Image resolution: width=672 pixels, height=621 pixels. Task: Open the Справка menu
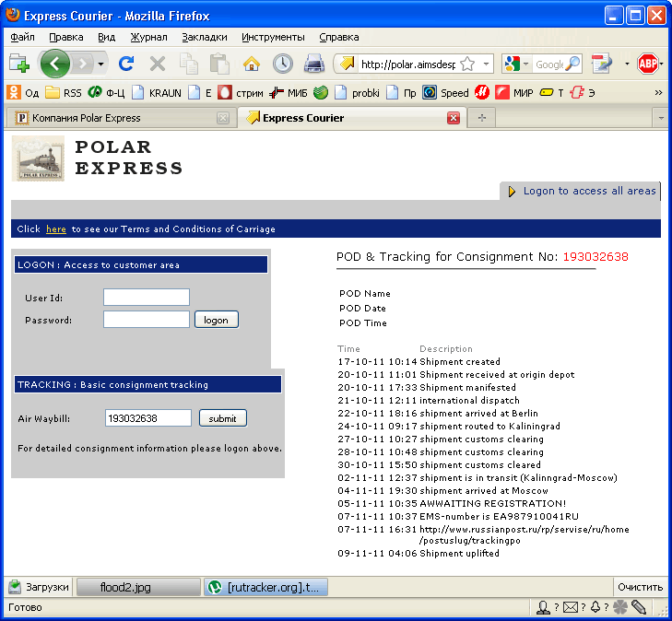(x=339, y=37)
